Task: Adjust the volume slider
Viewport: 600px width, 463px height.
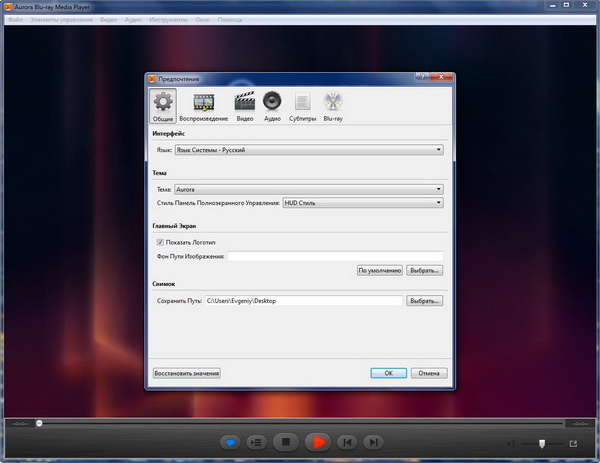Action: coord(541,443)
